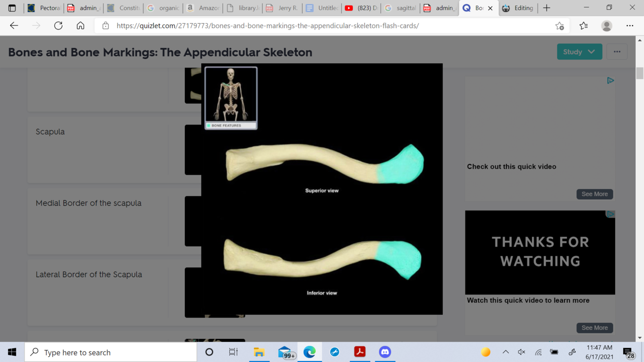
Task: Open File Explorer from taskbar
Action: click(x=259, y=352)
